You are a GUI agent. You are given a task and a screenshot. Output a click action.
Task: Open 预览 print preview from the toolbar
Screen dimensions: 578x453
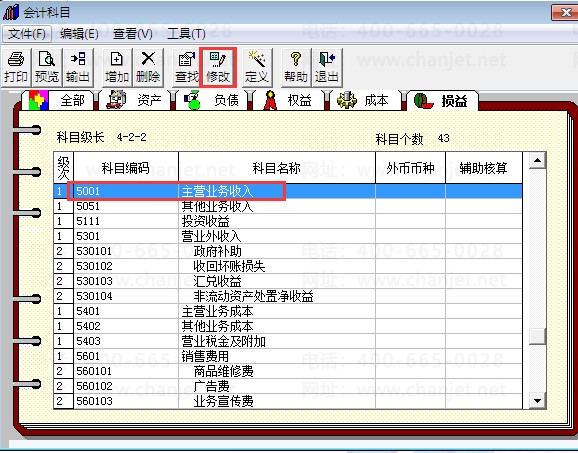pos(47,67)
